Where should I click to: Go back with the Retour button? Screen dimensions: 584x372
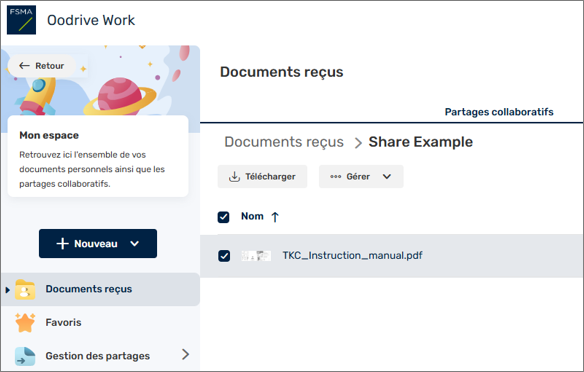pyautogui.click(x=41, y=66)
